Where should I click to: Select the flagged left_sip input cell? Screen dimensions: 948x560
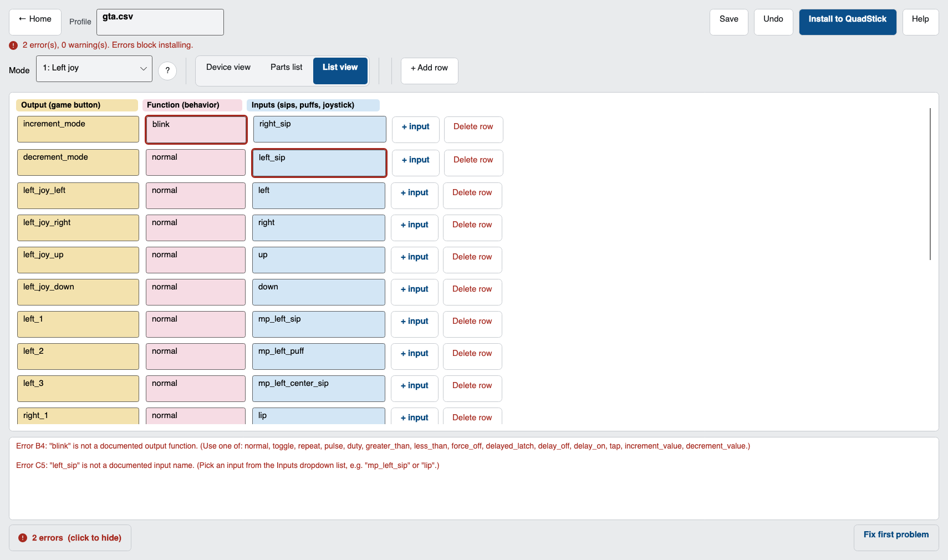(x=319, y=163)
